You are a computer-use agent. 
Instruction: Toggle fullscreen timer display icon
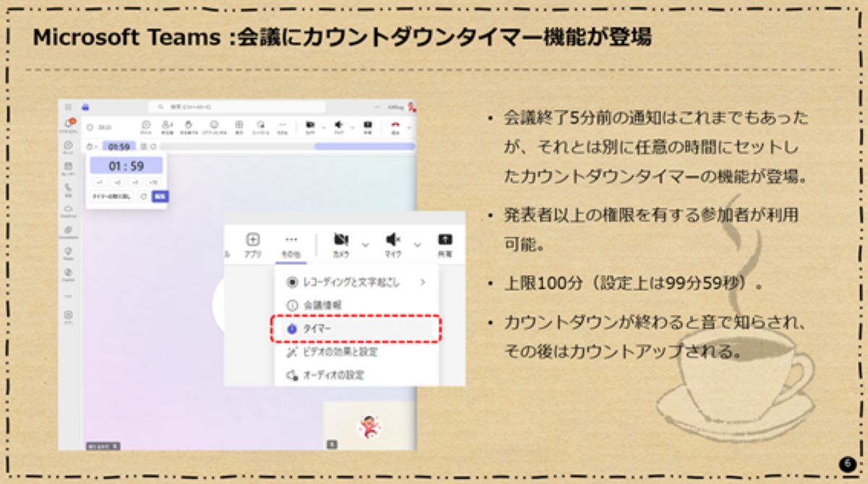pos(142,145)
